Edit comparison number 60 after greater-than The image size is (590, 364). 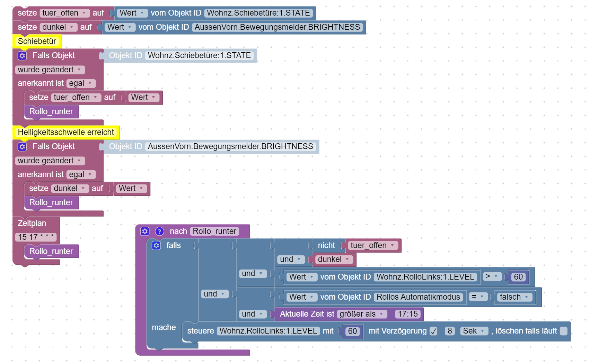518,277
